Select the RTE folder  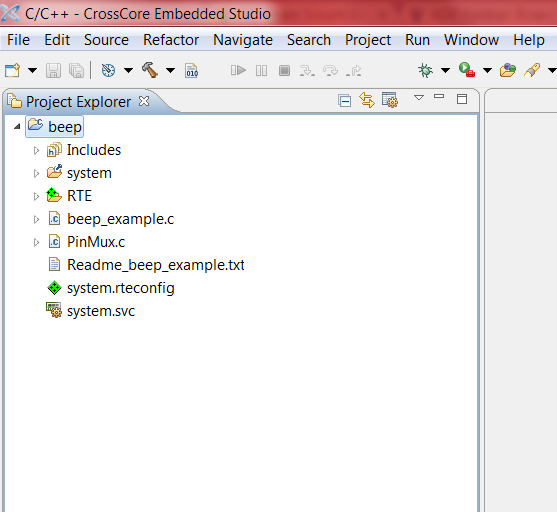point(69,196)
